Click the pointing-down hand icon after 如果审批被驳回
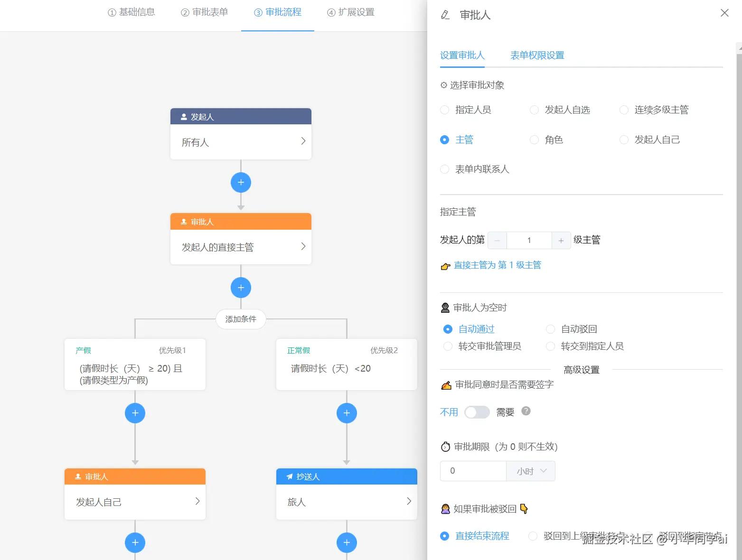742x560 pixels. pos(524,509)
